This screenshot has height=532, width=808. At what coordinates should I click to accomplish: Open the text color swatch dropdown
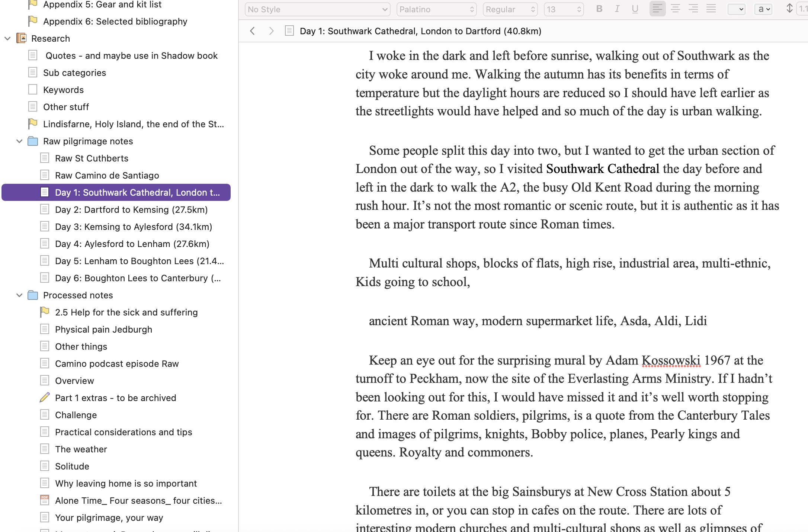(x=736, y=9)
